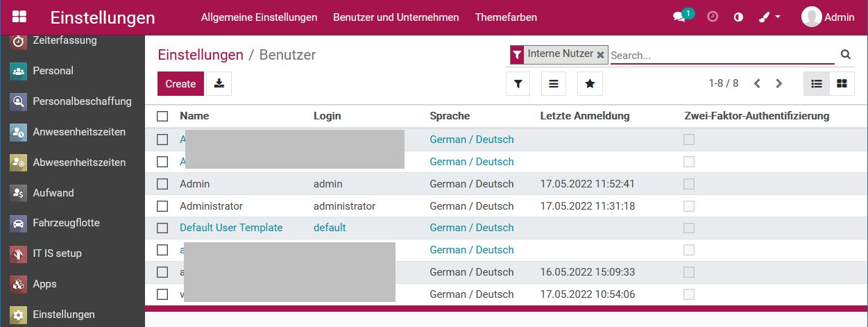Tick the Default User Template checkbox

162,228
